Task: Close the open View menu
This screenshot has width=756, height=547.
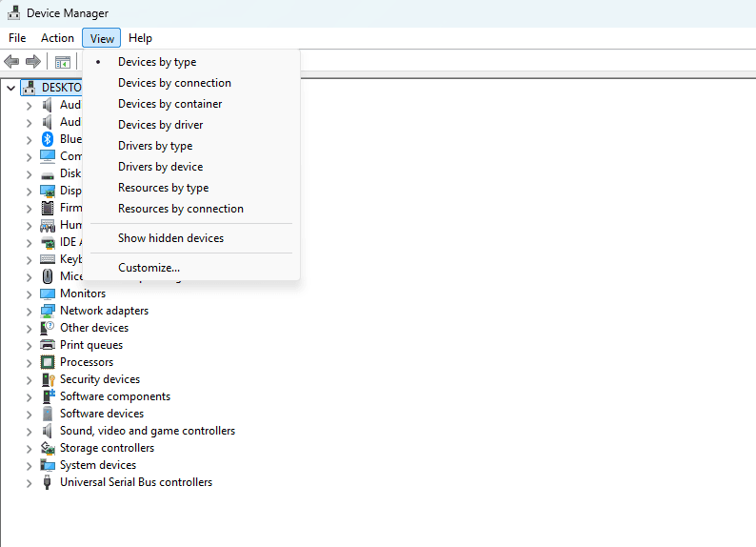Action: click(102, 38)
